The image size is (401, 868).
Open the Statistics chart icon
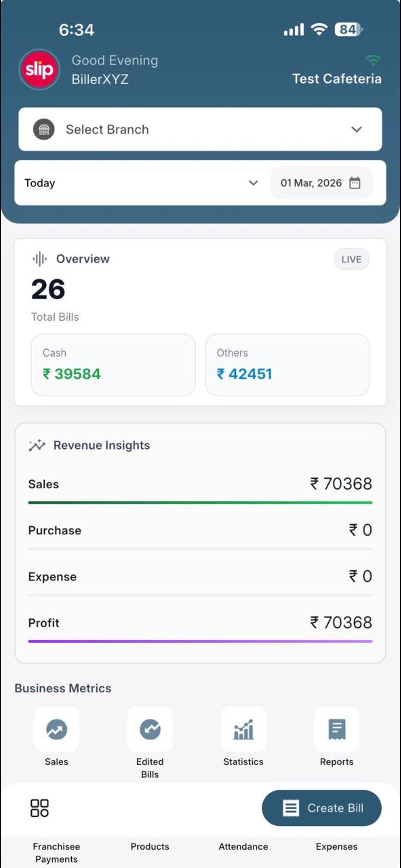pos(243,729)
